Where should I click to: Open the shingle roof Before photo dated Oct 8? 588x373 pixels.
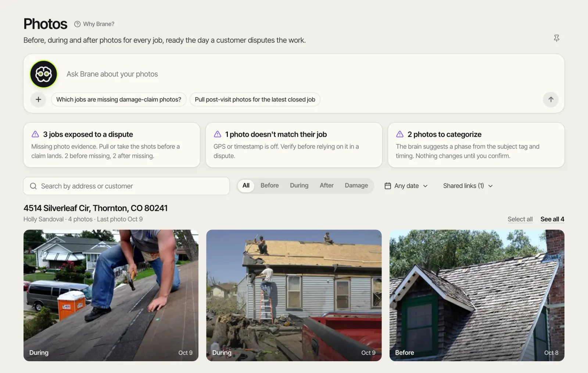[x=477, y=295]
